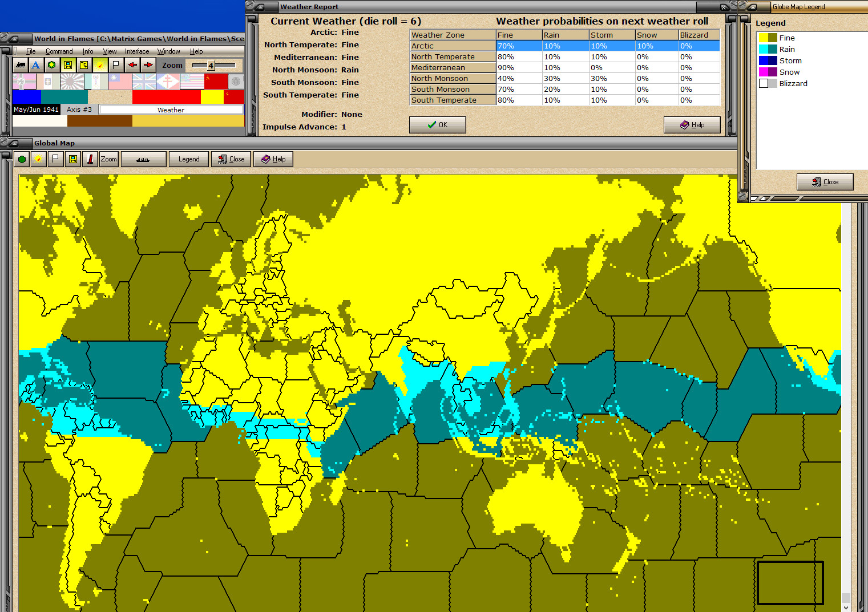Click the red right arrow toolbar button
The image size is (868, 612).
click(x=148, y=65)
